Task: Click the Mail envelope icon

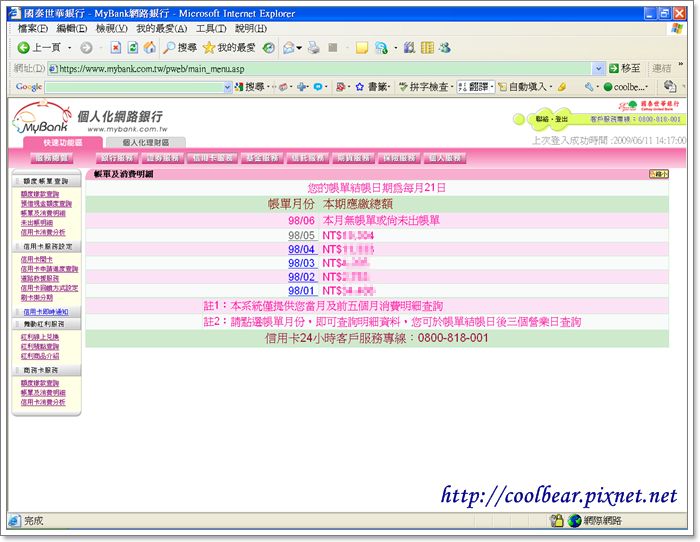Action: (x=288, y=47)
